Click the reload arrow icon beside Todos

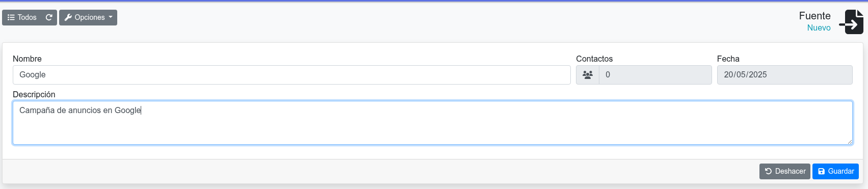pos(49,17)
